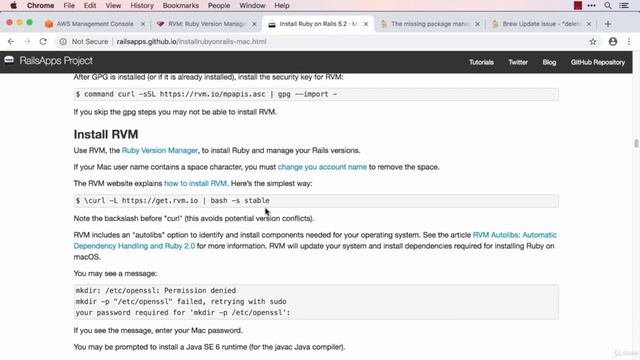
Task: Click the RailsApps Project logo icon
Action: click(x=9, y=60)
